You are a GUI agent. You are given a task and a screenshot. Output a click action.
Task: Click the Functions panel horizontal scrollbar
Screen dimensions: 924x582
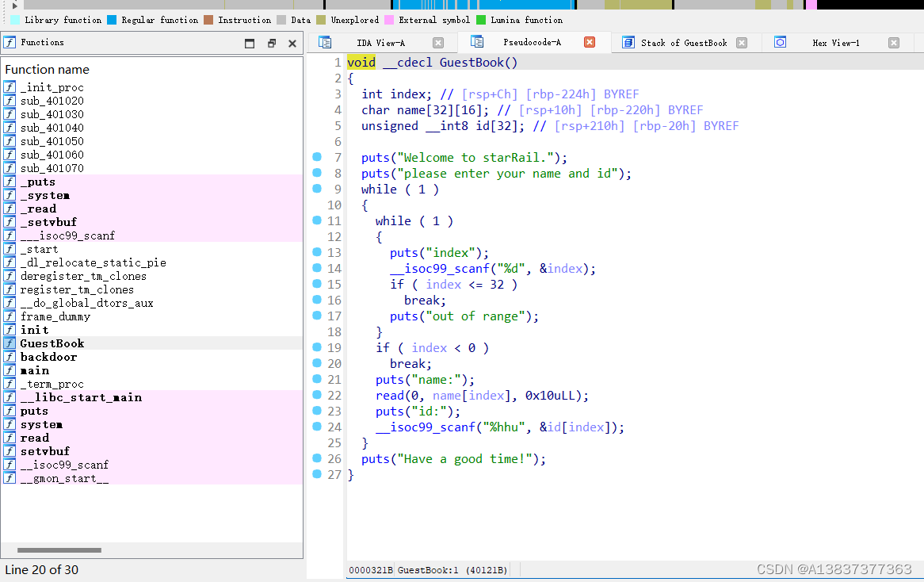59,549
